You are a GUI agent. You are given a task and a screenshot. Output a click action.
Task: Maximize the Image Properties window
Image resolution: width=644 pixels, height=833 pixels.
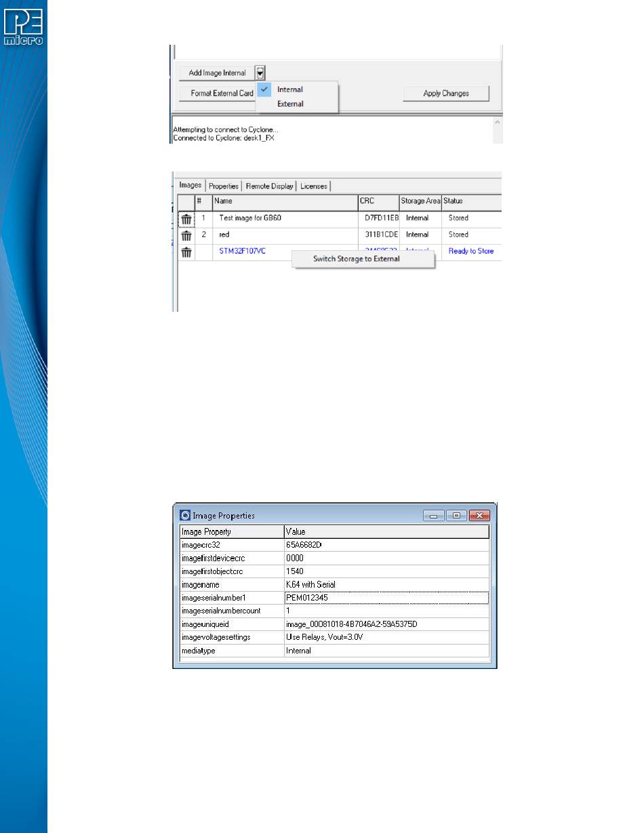coord(456,516)
